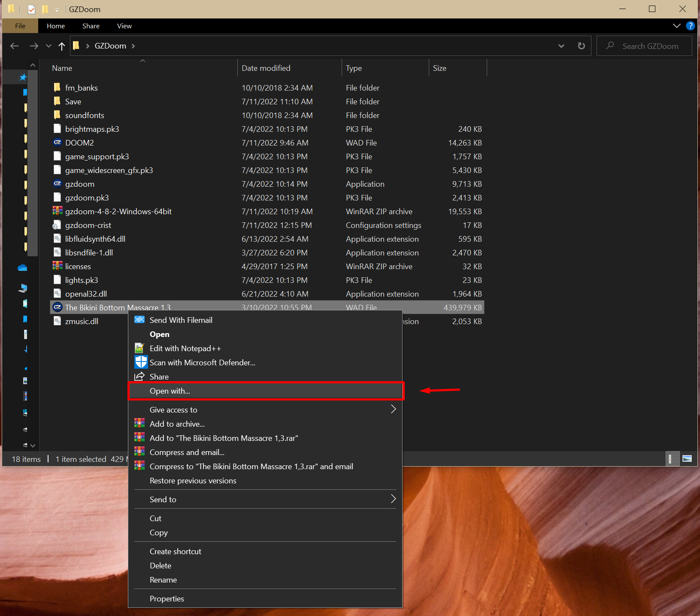Click the Forward navigation arrow

pos(34,46)
